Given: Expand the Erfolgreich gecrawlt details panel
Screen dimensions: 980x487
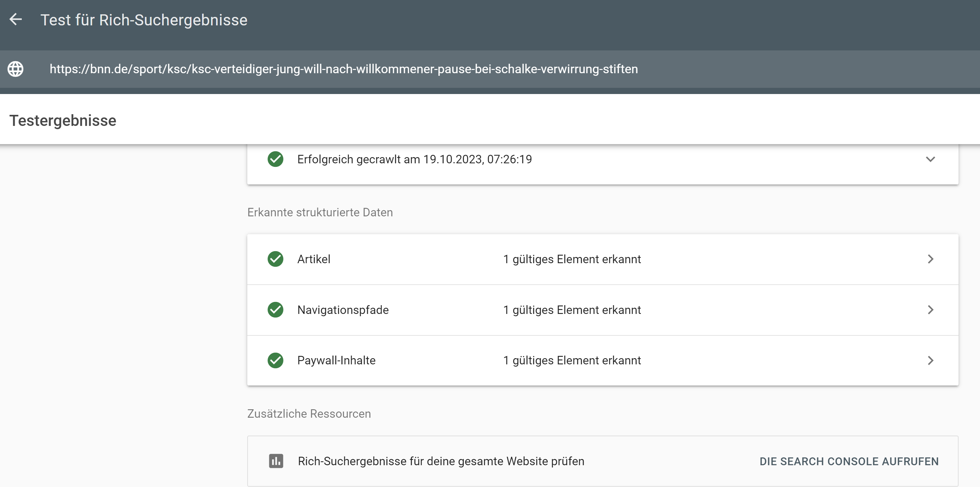Looking at the screenshot, I should point(931,159).
